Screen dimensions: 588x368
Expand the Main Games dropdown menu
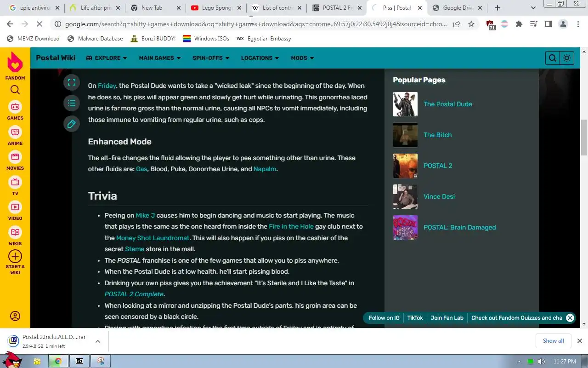(160, 58)
